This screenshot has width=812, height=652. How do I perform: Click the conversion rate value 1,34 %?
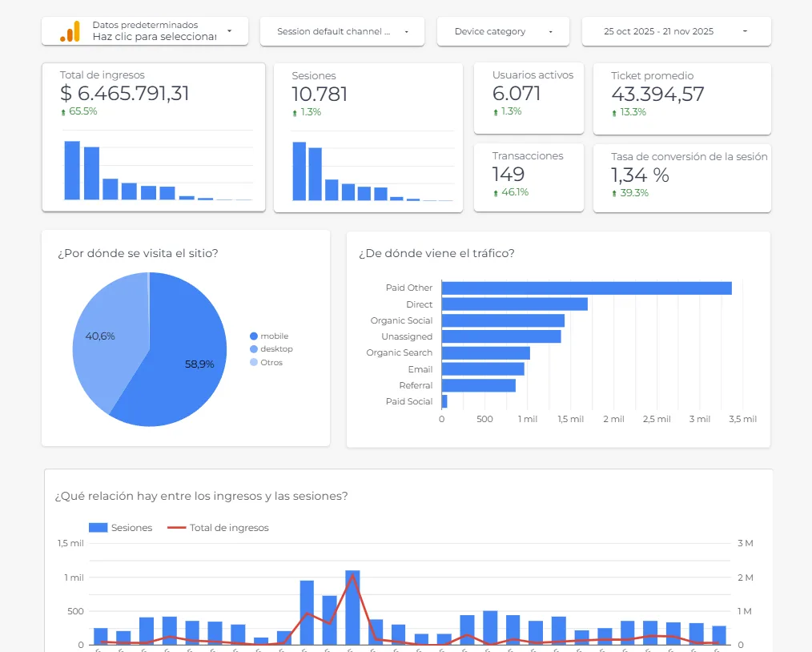(x=640, y=175)
